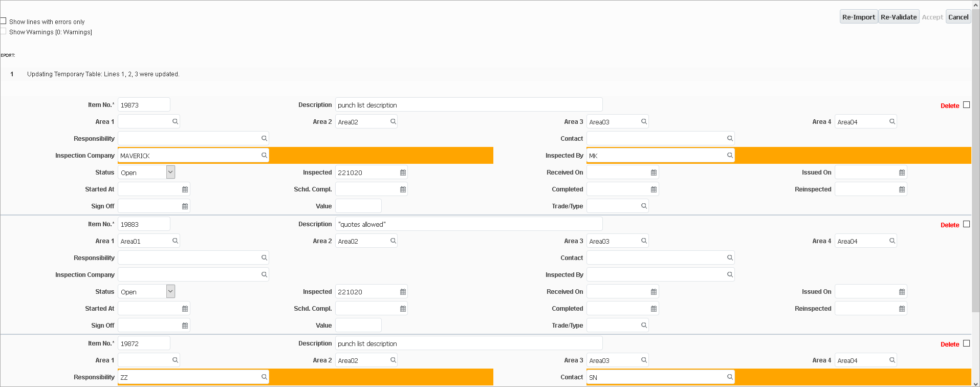
Task: Open Area01 lookup for item 19883
Action: click(175, 241)
